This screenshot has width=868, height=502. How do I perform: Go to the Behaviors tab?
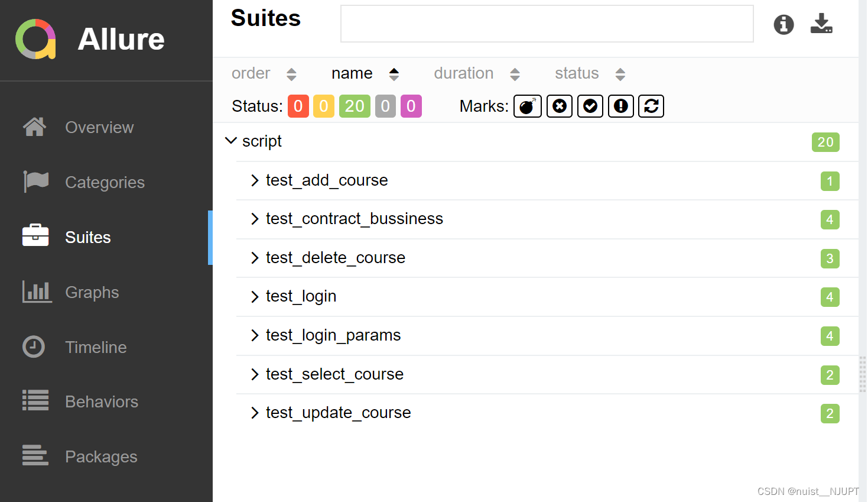[101, 401]
